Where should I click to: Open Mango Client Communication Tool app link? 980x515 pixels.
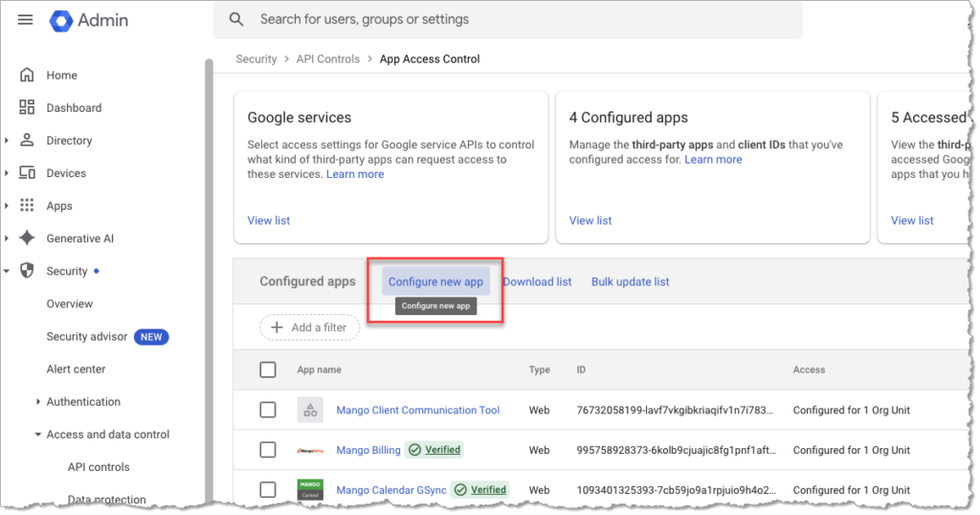point(417,410)
